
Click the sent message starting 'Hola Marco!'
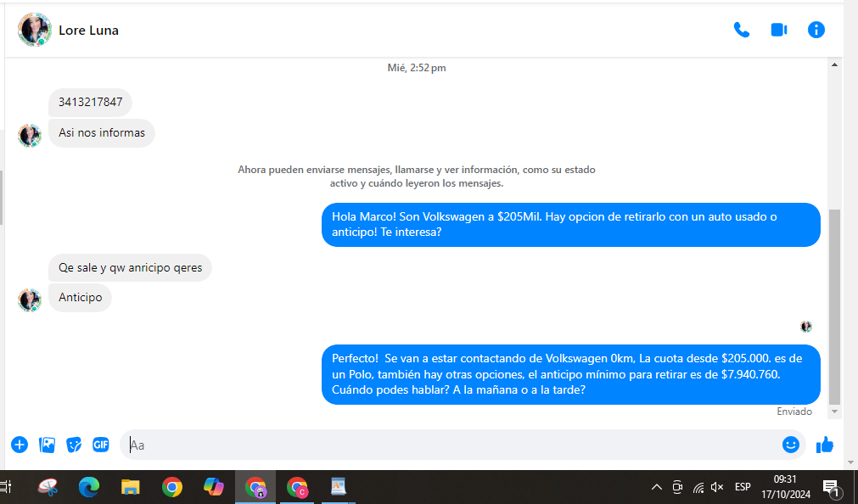(x=570, y=224)
